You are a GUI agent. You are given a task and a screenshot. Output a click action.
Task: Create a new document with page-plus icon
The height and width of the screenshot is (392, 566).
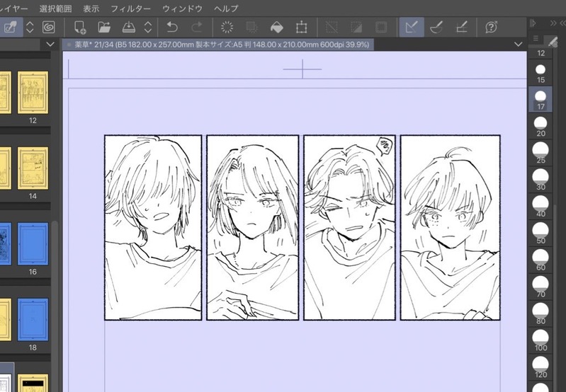point(80,27)
